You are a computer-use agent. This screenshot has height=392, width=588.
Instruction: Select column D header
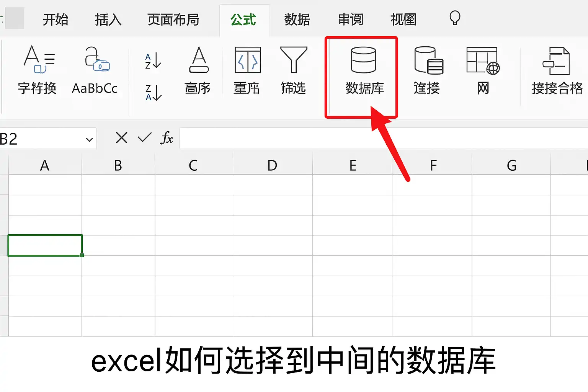tap(272, 165)
